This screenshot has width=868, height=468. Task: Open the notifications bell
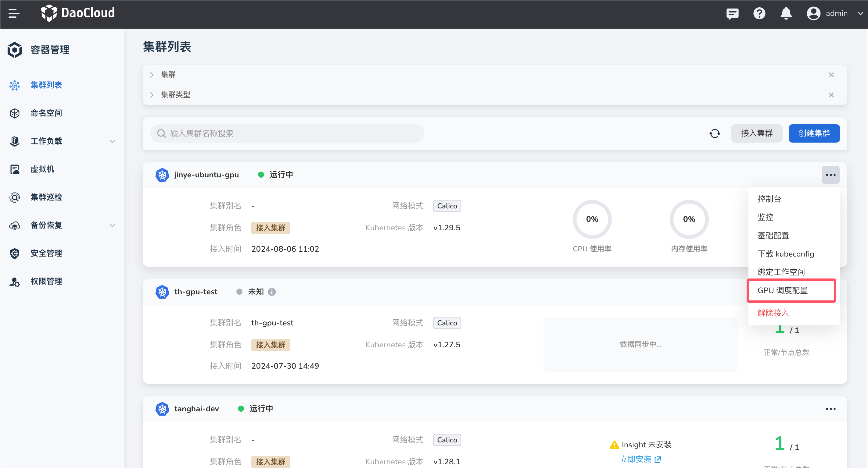(786, 13)
